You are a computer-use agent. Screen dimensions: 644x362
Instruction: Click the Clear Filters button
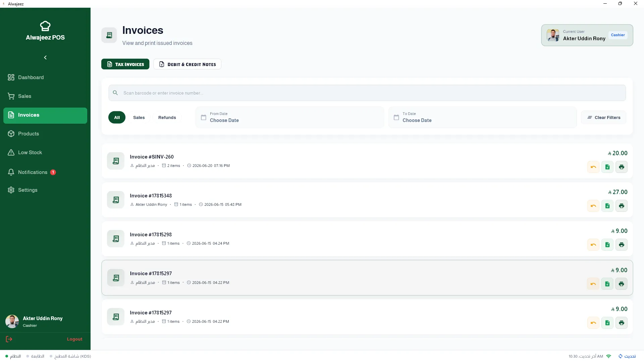pyautogui.click(x=604, y=118)
